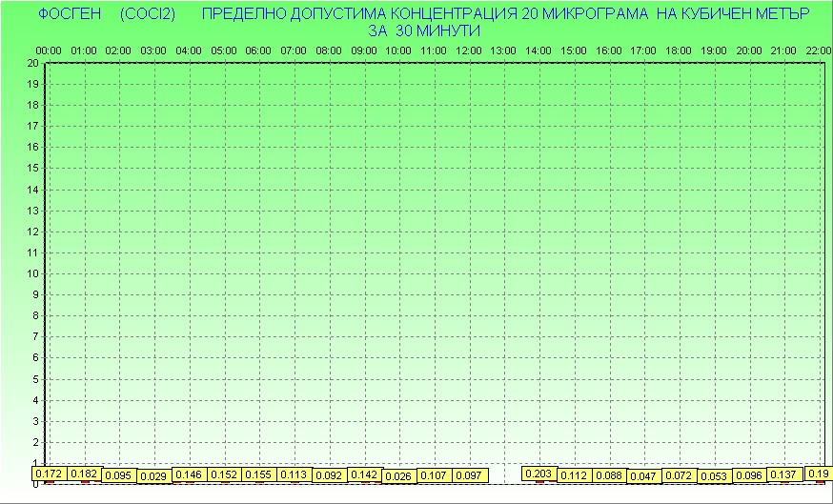Click the 14:00 time axis label
The width and height of the screenshot is (833, 504).
[x=538, y=51]
